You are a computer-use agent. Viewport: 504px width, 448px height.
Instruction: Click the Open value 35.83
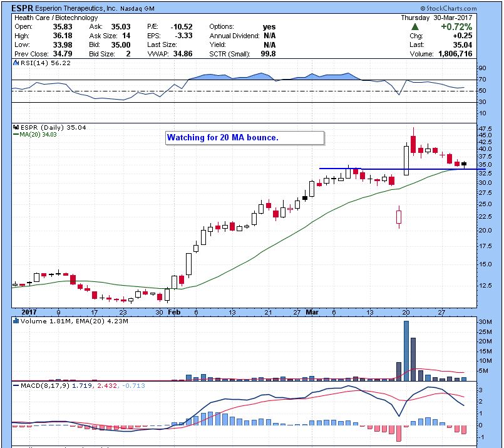point(63,27)
